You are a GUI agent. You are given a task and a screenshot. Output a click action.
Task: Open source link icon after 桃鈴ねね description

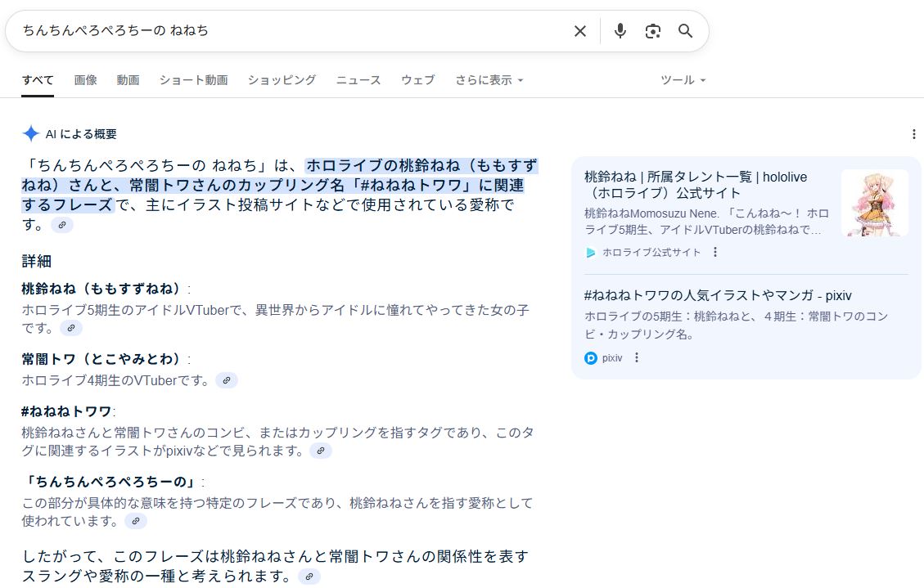[x=71, y=328]
